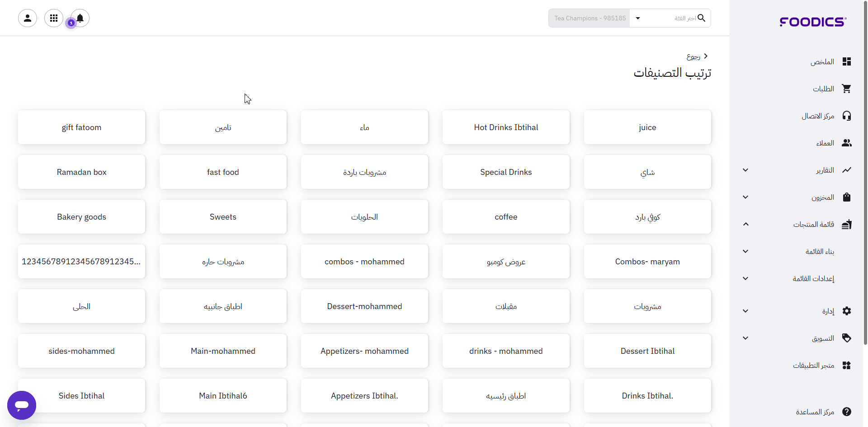Screen dimensions: 868x427
Task: Open the help center question mark icon
Action: click(x=846, y=412)
